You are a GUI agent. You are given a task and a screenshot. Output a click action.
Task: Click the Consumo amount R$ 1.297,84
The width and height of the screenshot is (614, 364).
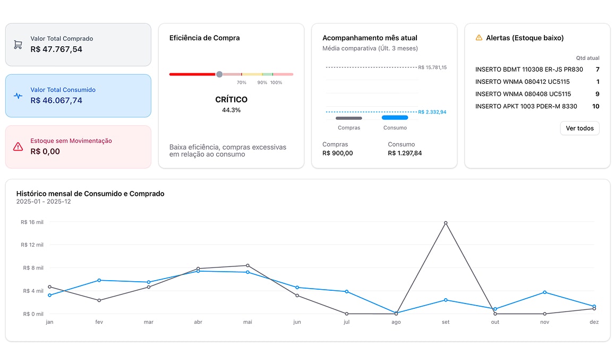pos(405,153)
